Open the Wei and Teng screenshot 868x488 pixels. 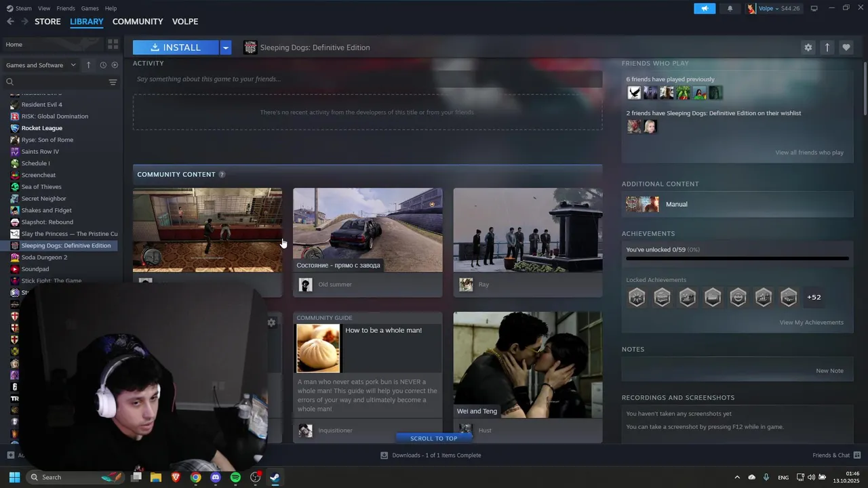point(528,365)
